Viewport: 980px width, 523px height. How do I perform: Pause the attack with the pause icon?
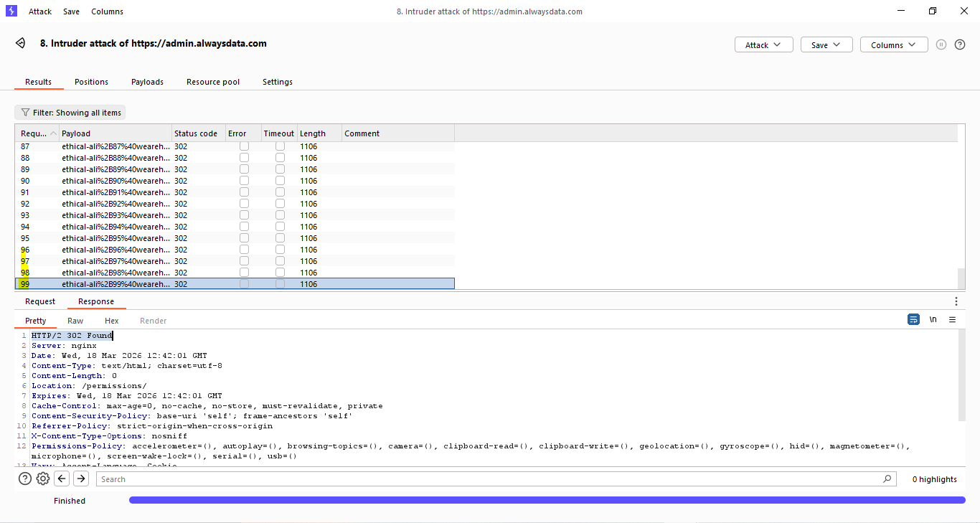[941, 44]
